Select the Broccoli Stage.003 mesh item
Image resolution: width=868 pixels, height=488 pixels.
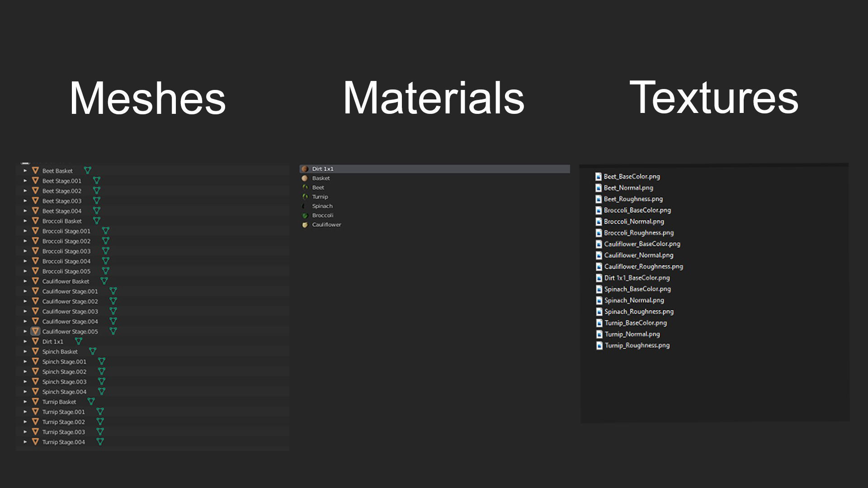[x=66, y=251]
